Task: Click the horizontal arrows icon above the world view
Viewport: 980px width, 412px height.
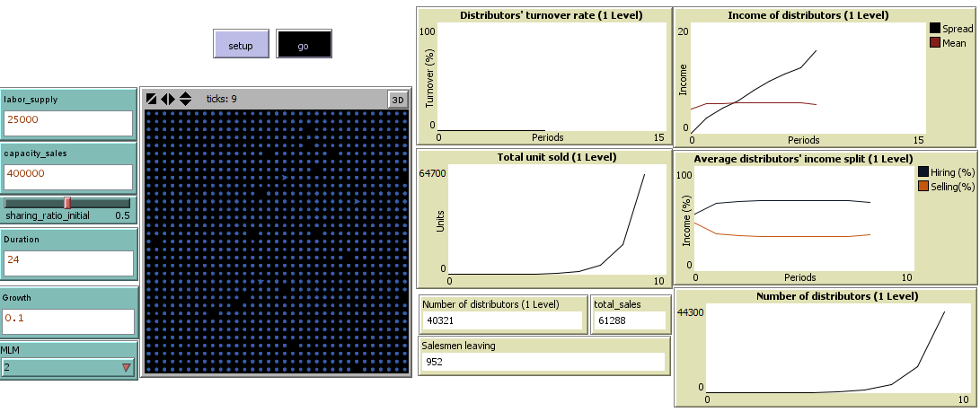Action: click(168, 99)
